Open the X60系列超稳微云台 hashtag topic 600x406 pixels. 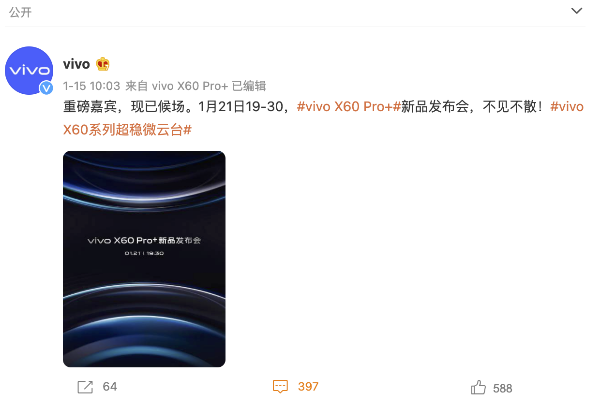(127, 130)
